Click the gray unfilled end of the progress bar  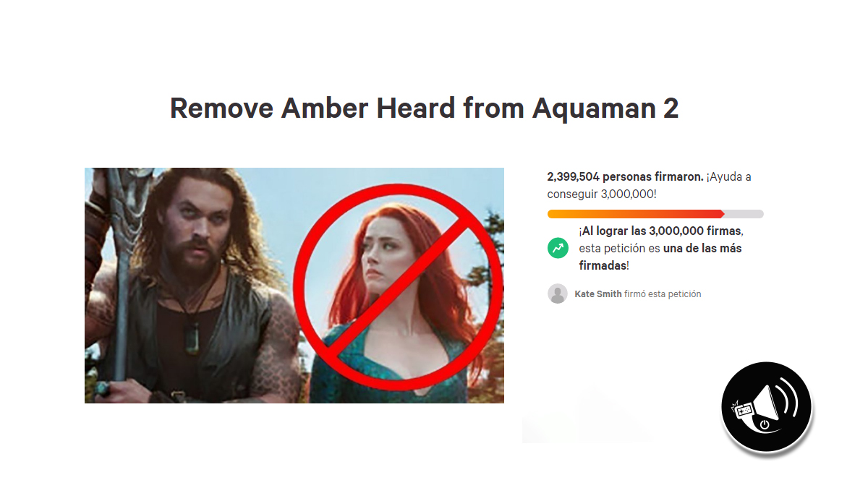click(x=744, y=214)
